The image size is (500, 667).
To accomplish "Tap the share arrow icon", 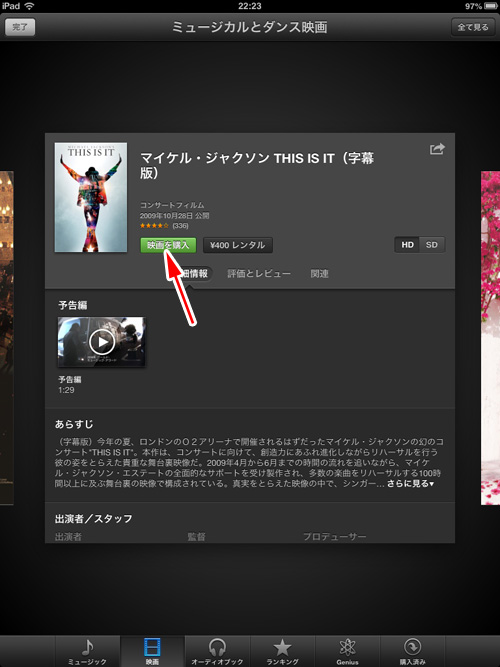I will tap(437, 149).
